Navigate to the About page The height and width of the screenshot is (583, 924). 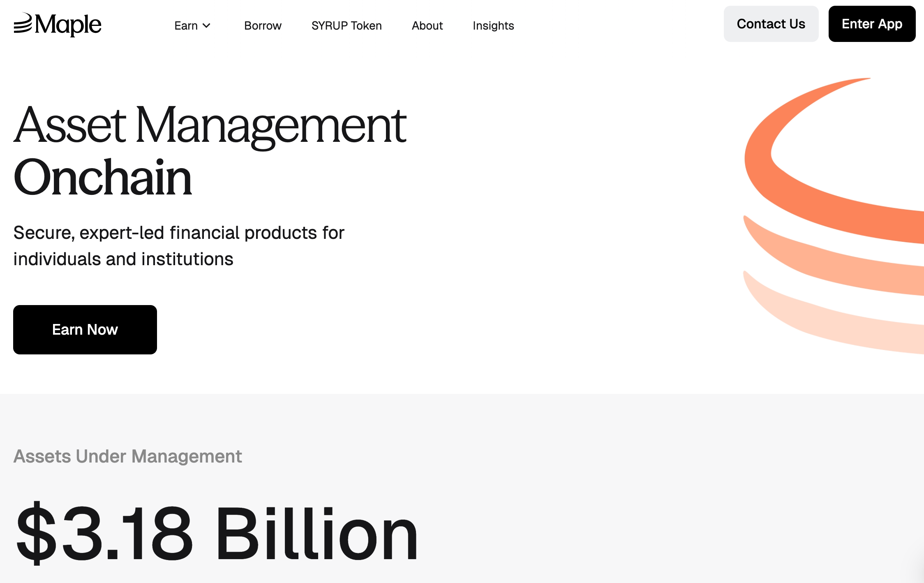[427, 25]
